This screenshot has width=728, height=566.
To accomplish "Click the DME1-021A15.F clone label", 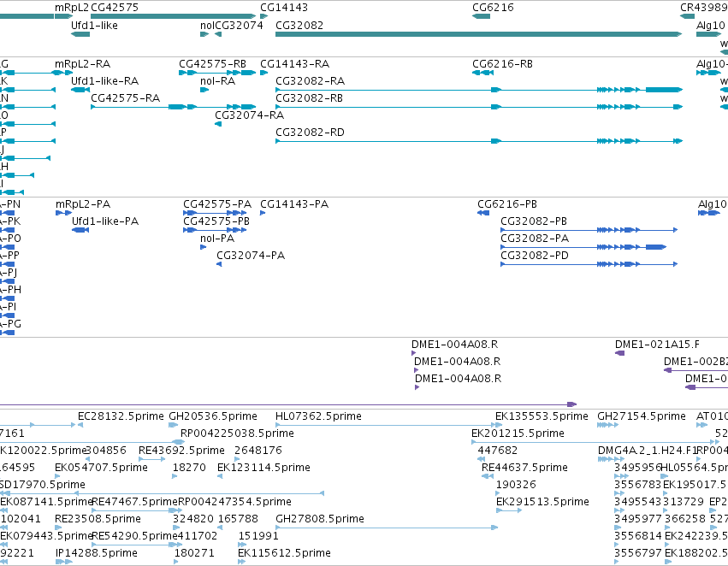I will click(658, 345).
